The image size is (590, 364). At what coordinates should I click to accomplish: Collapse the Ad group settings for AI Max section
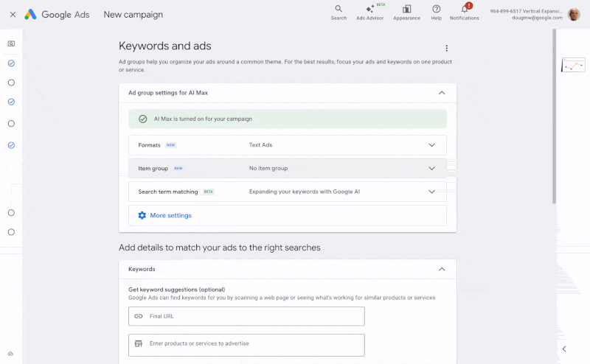coord(442,93)
